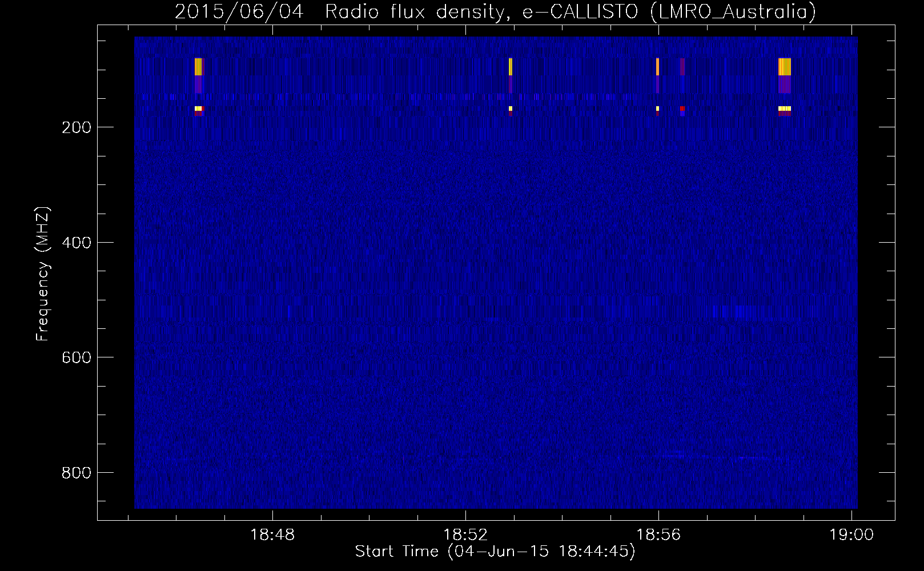Viewport: 924px width, 571px height.
Task: Click the "Start Time (04-Jun-15 18:44:45)" axis label
Action: [x=495, y=552]
